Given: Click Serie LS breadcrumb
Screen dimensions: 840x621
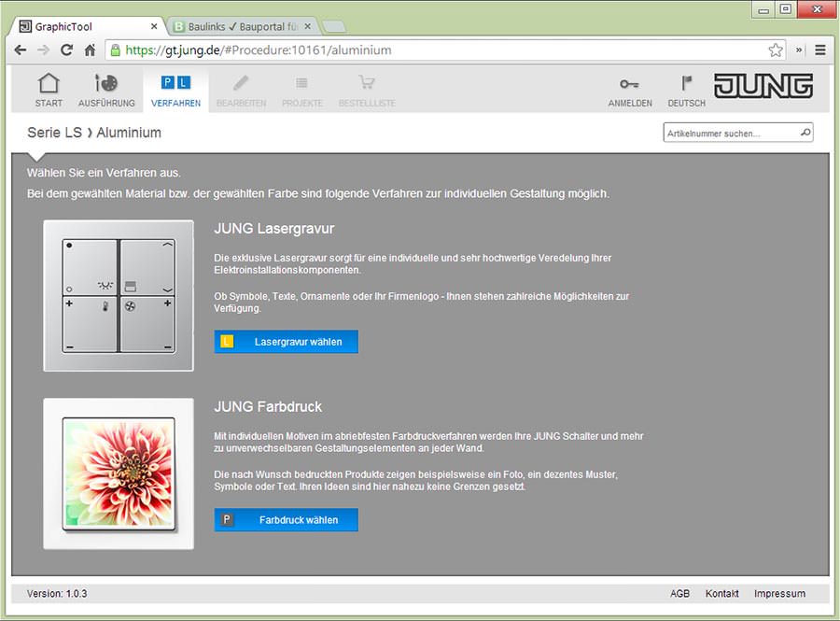Looking at the screenshot, I should tap(55, 133).
